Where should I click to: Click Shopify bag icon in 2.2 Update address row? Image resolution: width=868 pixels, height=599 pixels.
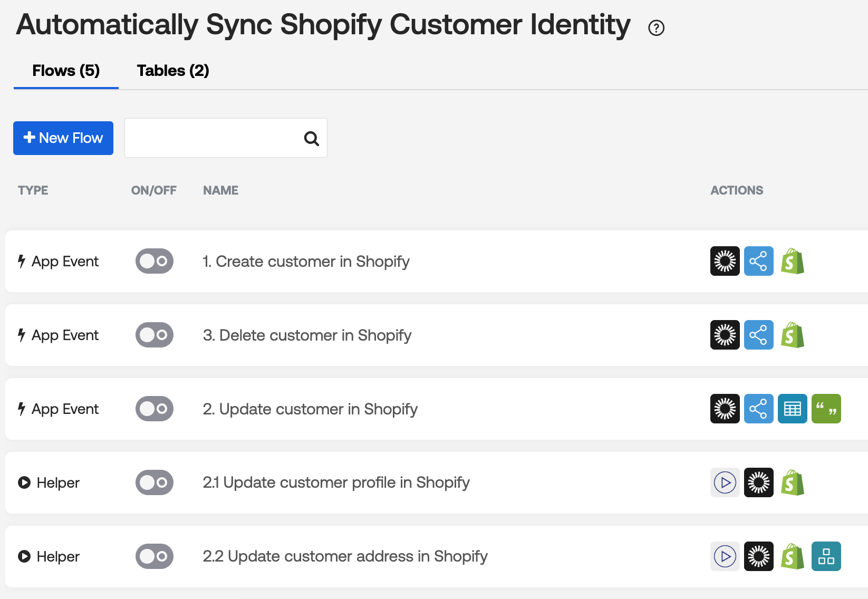pyautogui.click(x=793, y=556)
